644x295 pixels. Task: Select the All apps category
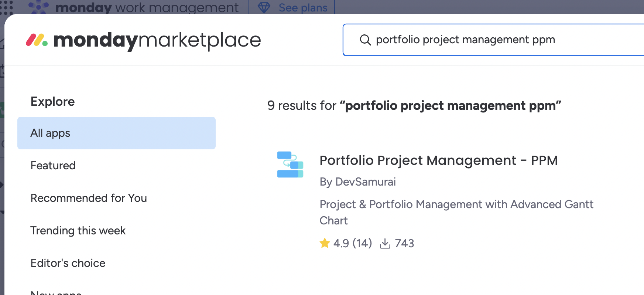(x=116, y=133)
